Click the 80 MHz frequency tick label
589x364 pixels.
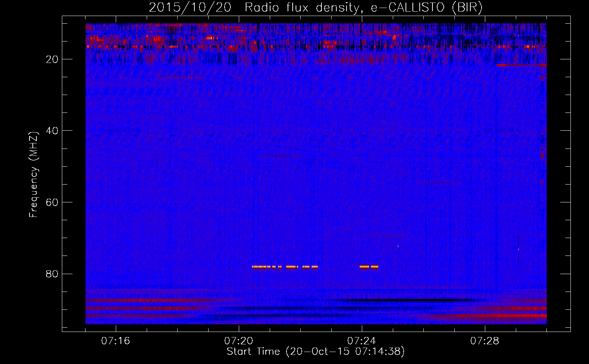tap(52, 274)
